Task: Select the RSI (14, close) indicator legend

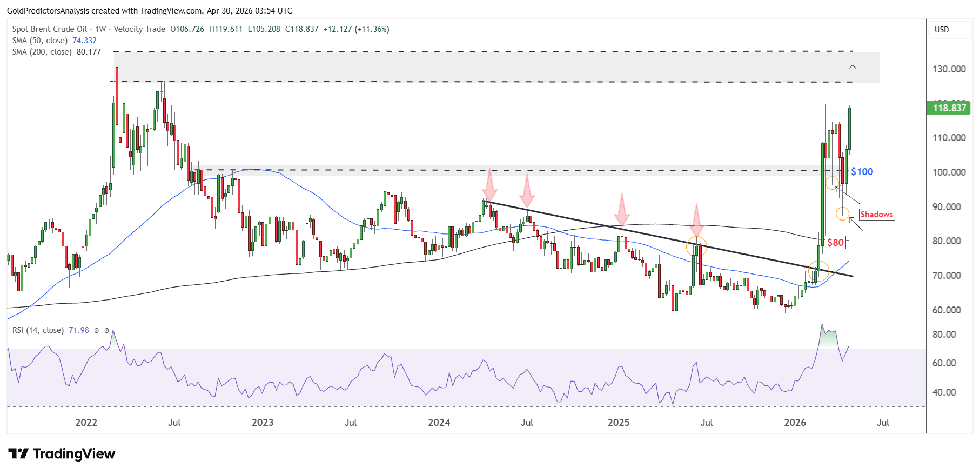Action: [x=38, y=330]
